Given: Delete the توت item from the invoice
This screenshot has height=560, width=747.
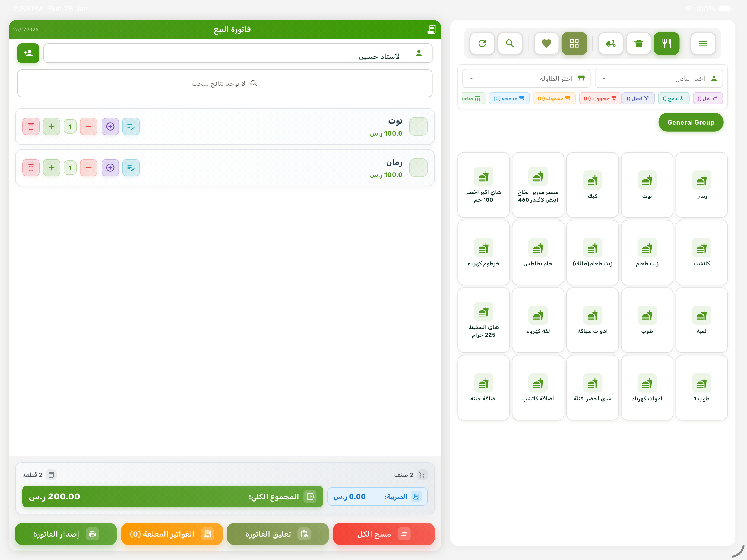Looking at the screenshot, I should 31,127.
